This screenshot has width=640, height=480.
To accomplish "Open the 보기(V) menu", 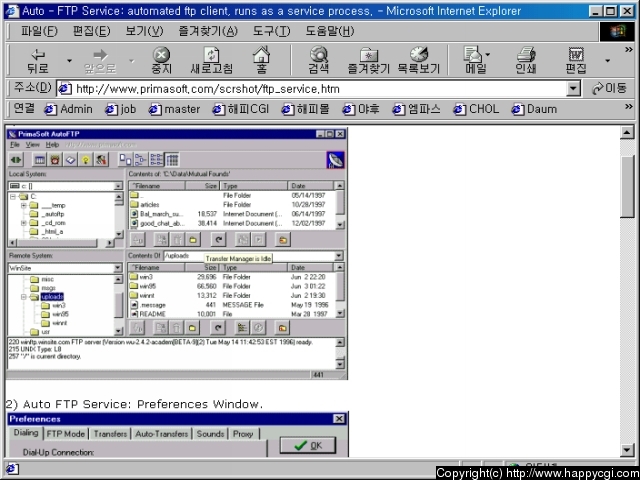I will (x=144, y=31).
